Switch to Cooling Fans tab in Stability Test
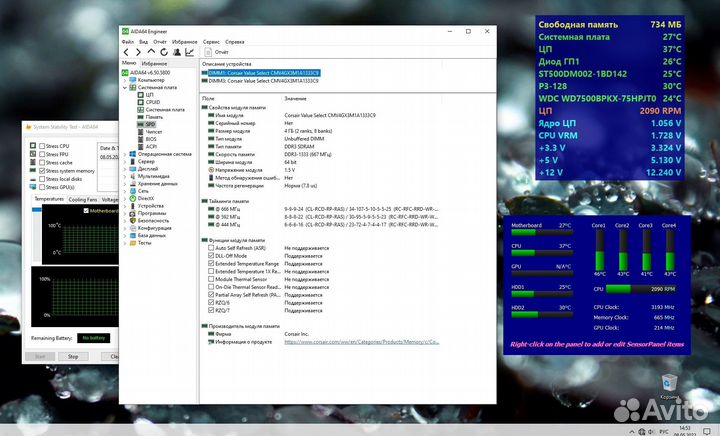This screenshot has height=436, width=720. tap(83, 200)
